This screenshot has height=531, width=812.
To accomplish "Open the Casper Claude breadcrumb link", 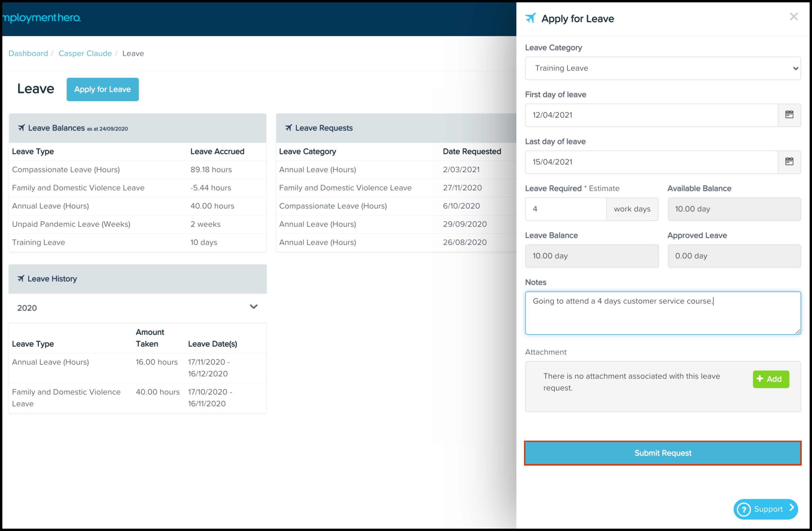I will [85, 54].
